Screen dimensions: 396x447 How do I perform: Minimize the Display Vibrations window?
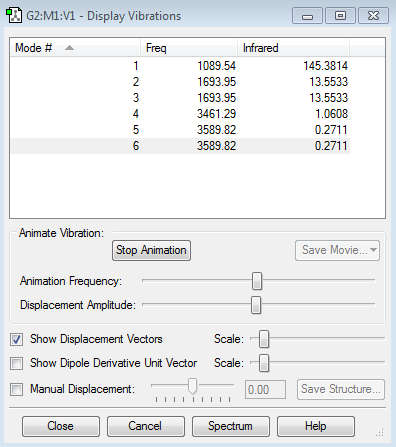307,16
